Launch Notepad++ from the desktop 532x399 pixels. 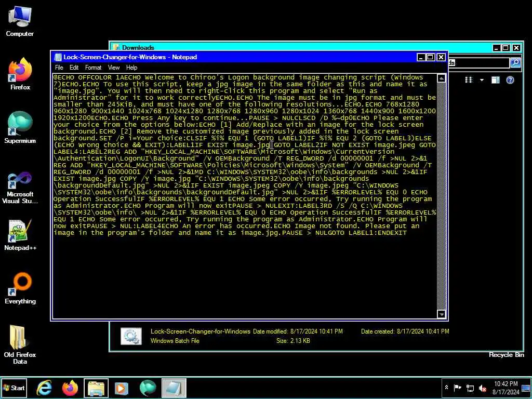[20, 235]
